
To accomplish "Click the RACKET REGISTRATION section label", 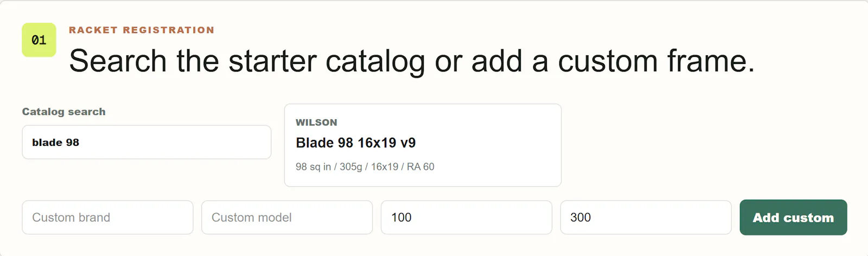I will click(x=142, y=30).
